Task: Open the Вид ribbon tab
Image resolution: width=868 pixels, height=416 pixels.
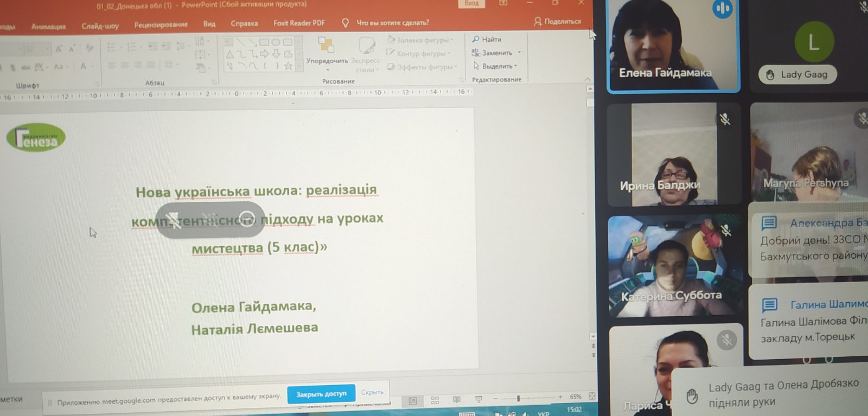Action: [209, 24]
